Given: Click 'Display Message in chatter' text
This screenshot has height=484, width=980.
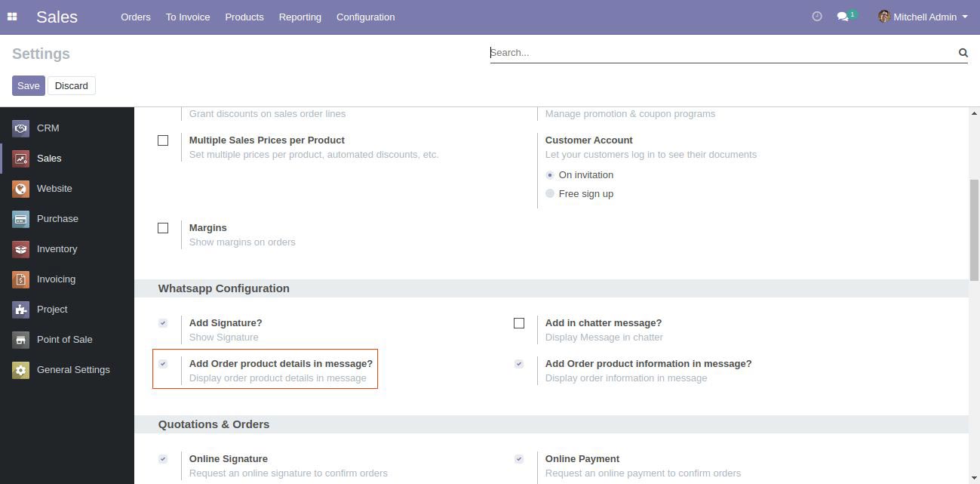Looking at the screenshot, I should click(x=604, y=338).
